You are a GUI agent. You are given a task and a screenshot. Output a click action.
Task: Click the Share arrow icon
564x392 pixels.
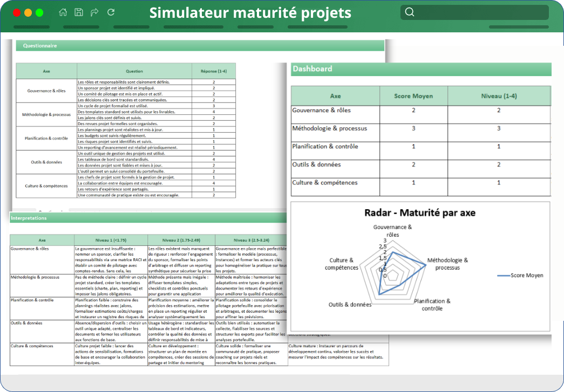pos(94,12)
